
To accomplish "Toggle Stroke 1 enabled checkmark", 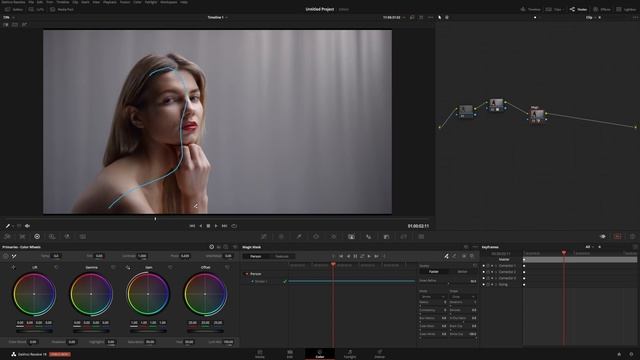I will coord(285,281).
